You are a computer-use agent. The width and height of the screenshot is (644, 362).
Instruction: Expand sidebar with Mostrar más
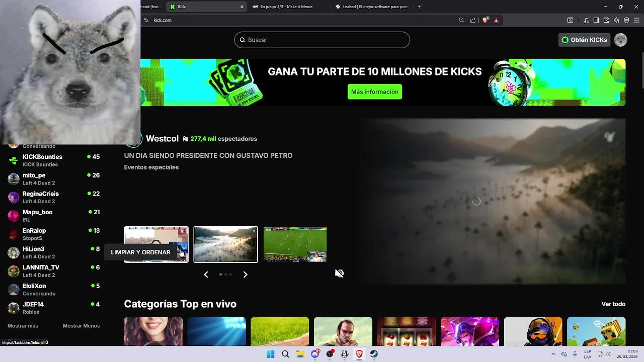tap(23, 326)
